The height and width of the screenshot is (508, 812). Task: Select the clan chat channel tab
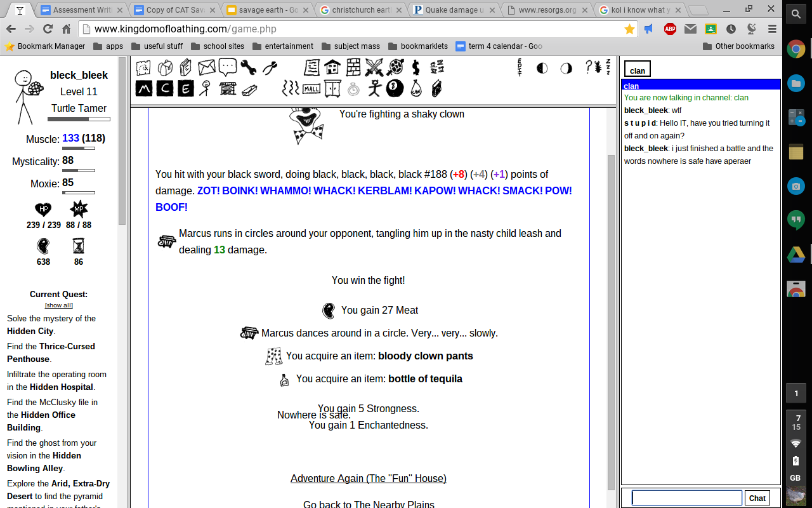click(x=638, y=70)
